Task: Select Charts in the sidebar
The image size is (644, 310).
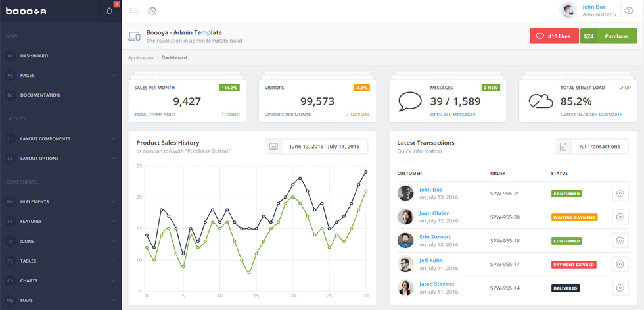Action: (60, 281)
